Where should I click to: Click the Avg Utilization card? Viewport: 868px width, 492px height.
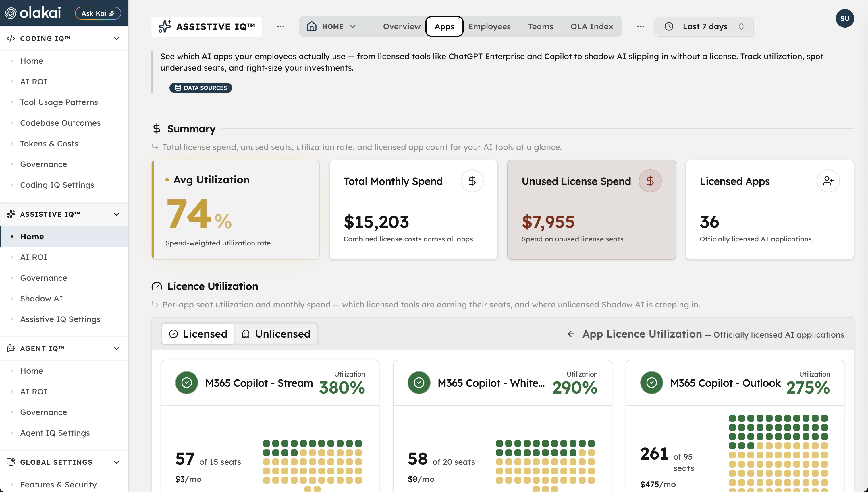click(x=236, y=210)
